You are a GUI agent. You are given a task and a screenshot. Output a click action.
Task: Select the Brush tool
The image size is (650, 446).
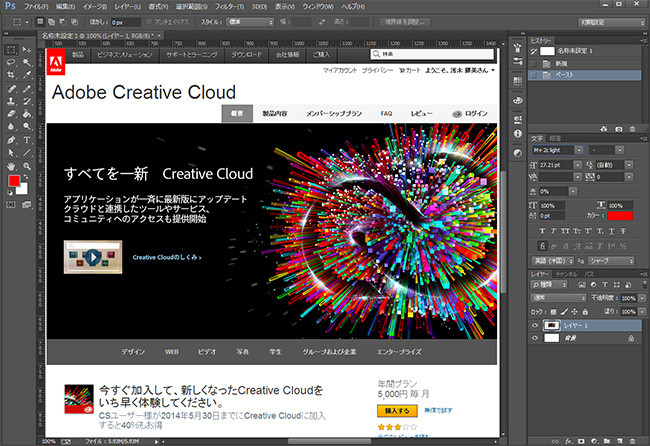tap(27, 89)
